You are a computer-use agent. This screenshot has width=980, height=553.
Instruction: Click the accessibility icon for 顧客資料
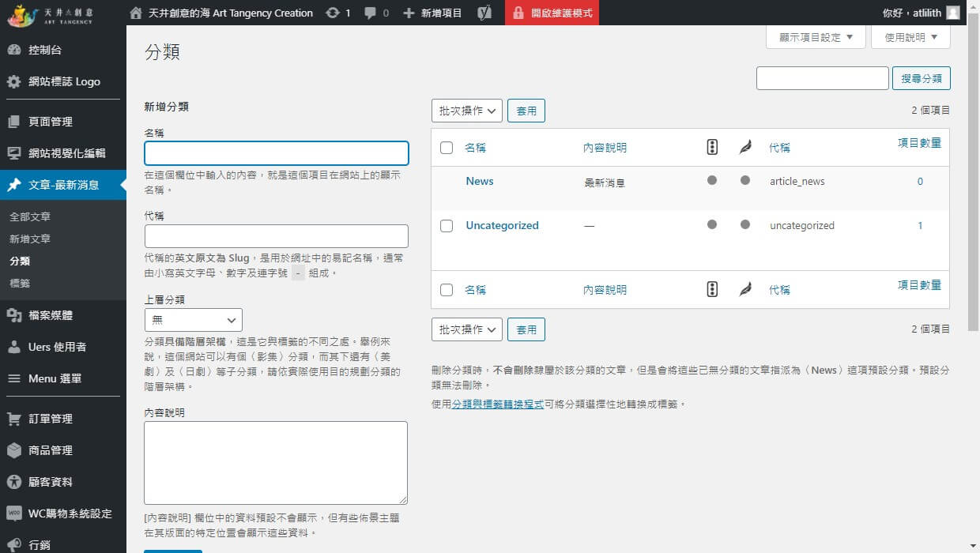tap(13, 482)
